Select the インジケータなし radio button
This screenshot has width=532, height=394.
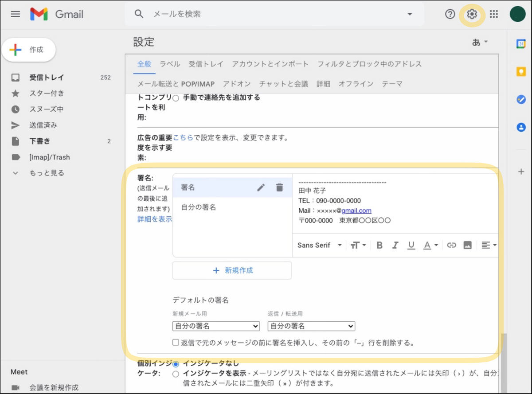click(x=176, y=364)
